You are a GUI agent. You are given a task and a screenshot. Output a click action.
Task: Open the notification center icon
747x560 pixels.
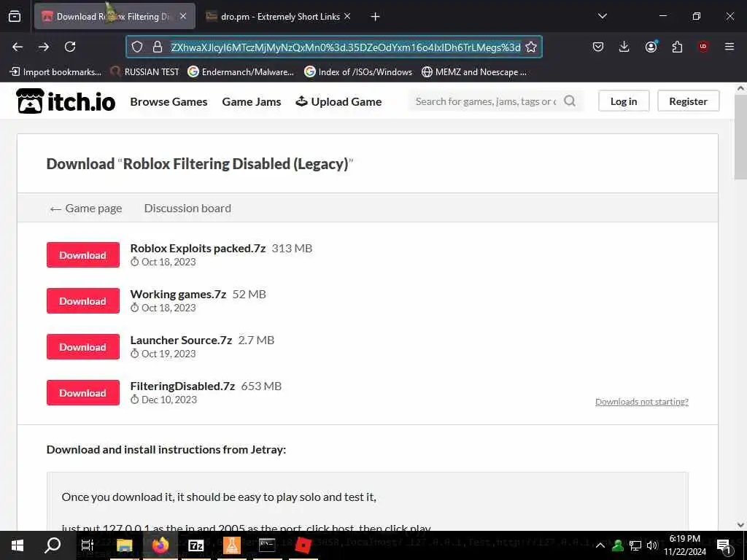pyautogui.click(x=724, y=546)
